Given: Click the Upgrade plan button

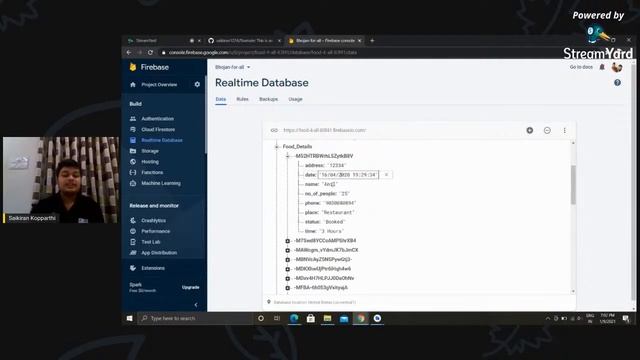Looking at the screenshot, I should coord(191,287).
